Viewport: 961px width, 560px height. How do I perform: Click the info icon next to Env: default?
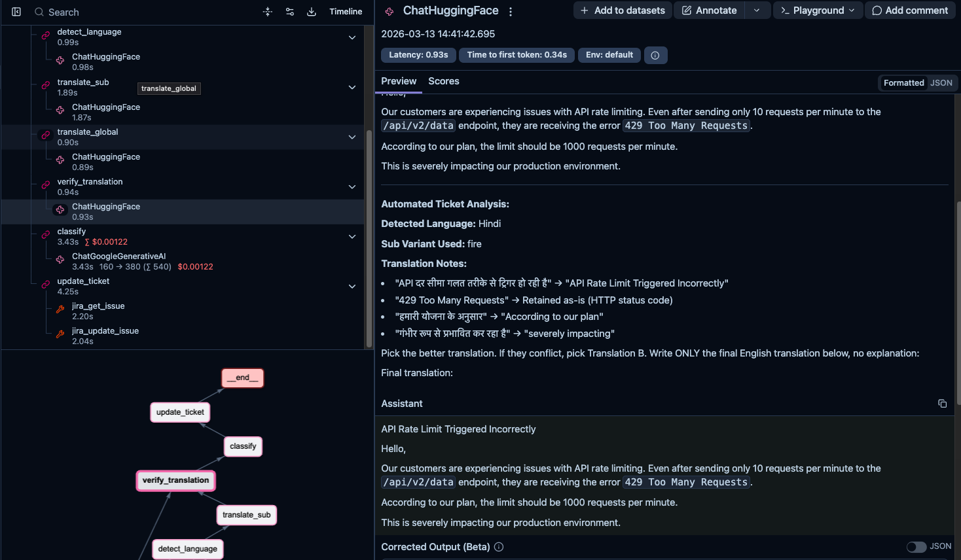(655, 55)
